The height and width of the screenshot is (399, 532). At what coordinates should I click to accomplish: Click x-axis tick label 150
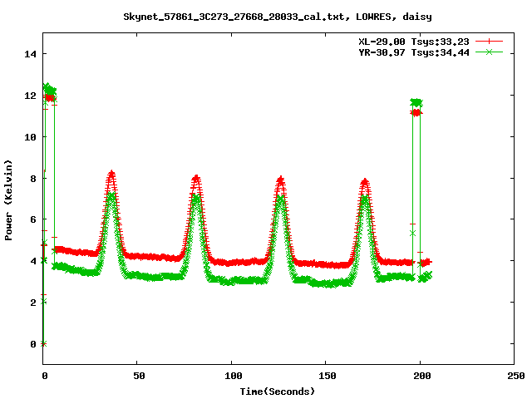point(328,376)
